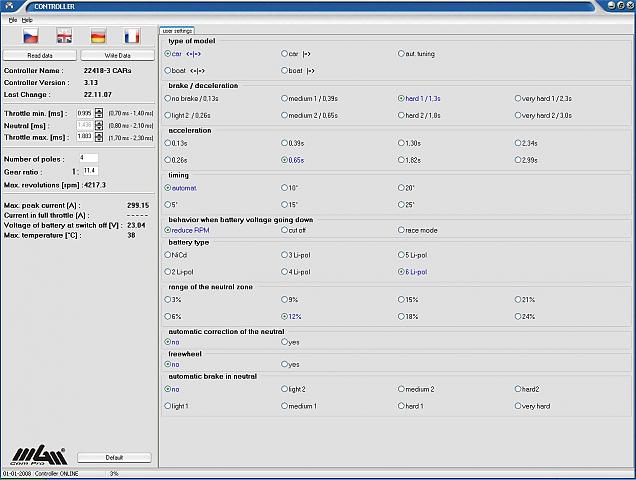636x480 pixels.
Task: Choose the German flag language
Action: coord(98,37)
